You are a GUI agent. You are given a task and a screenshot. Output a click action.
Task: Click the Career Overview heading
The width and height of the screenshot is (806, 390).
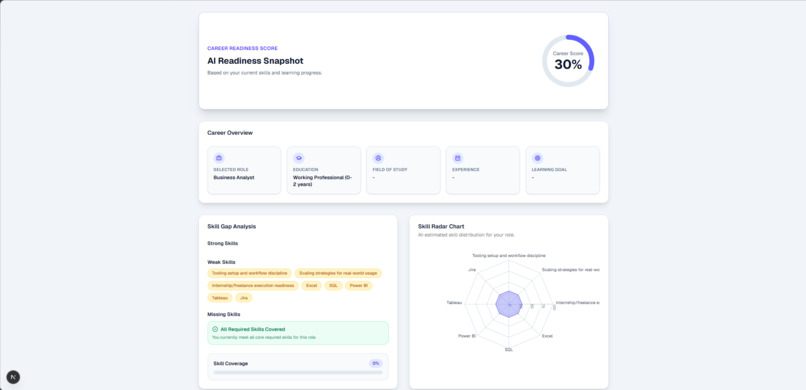click(230, 133)
